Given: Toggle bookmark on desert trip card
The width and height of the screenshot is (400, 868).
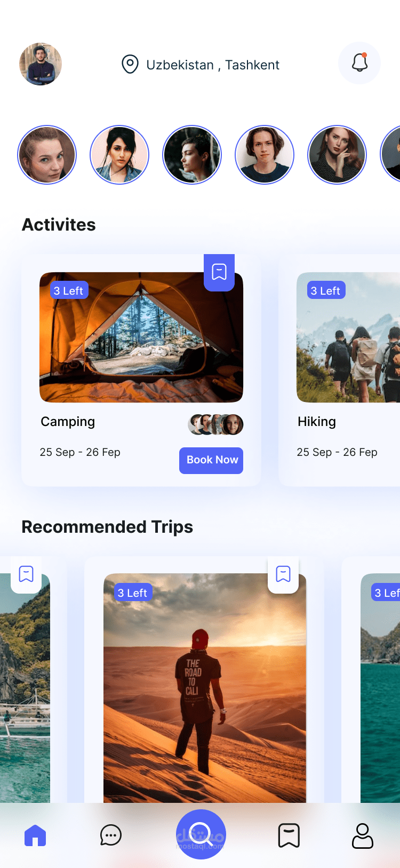Looking at the screenshot, I should (283, 574).
